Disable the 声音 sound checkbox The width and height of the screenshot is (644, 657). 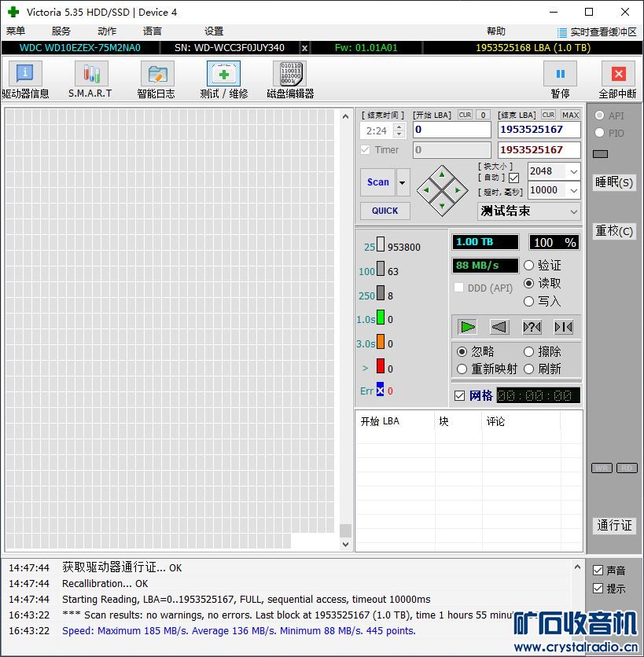[598, 571]
